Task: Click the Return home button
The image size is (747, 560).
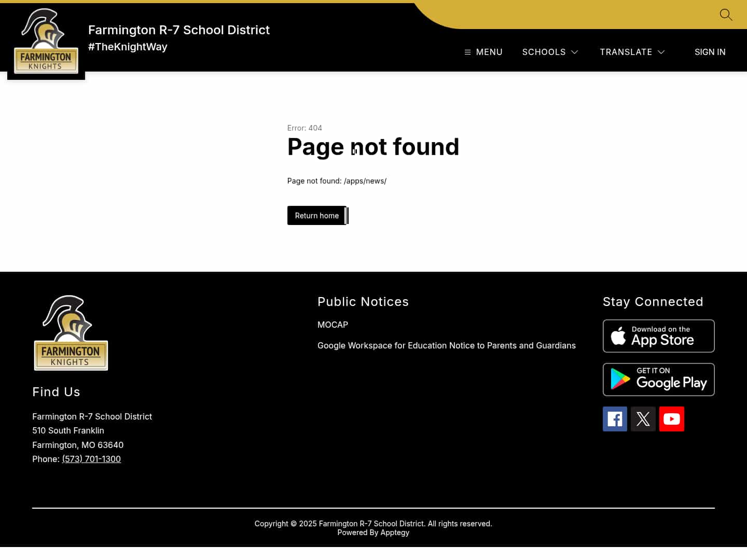Action: click(316, 215)
